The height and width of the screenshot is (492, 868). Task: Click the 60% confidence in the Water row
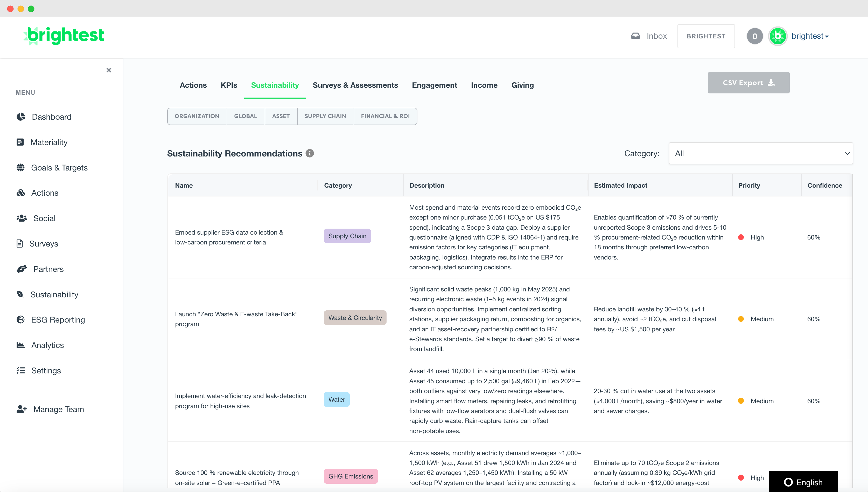tap(814, 401)
